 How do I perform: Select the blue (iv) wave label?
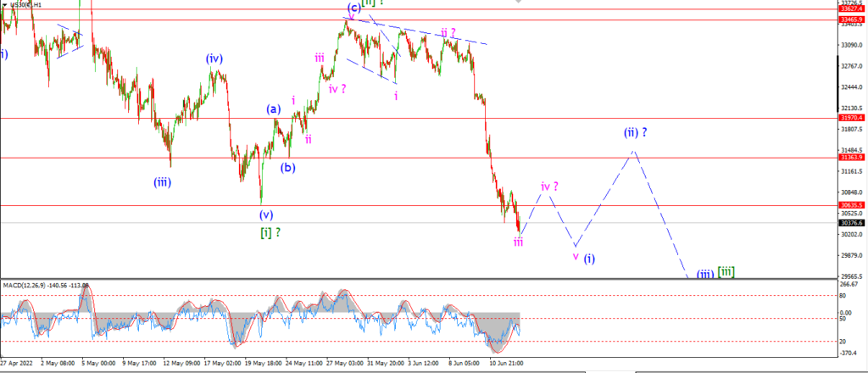214,58
